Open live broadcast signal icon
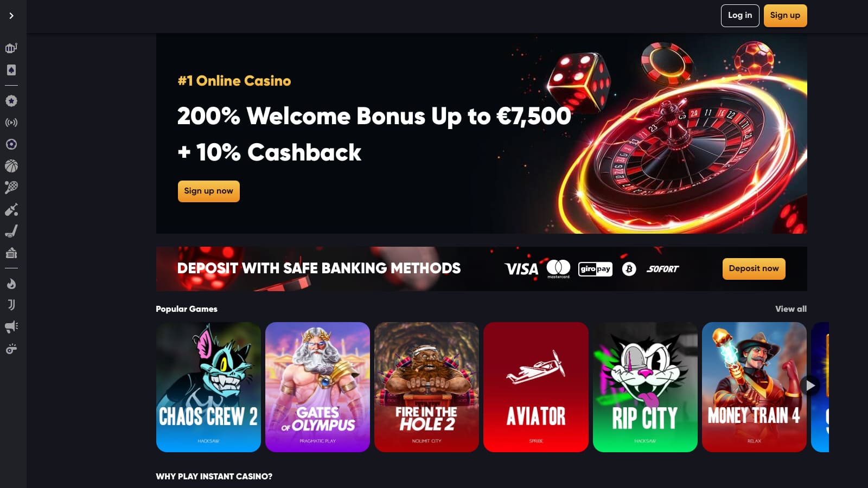 point(11,123)
